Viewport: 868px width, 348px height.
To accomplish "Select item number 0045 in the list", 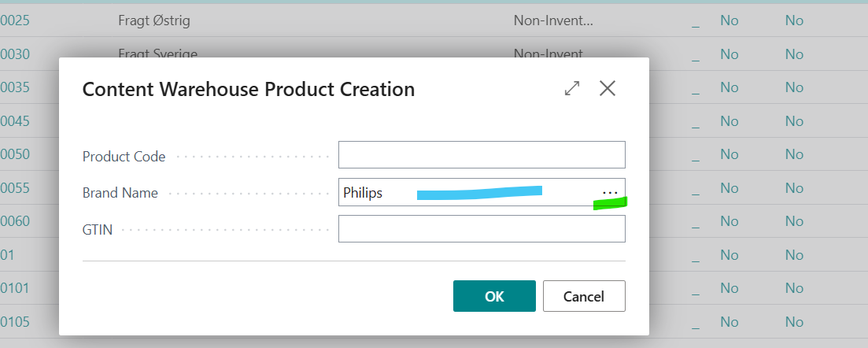I will 15,120.
